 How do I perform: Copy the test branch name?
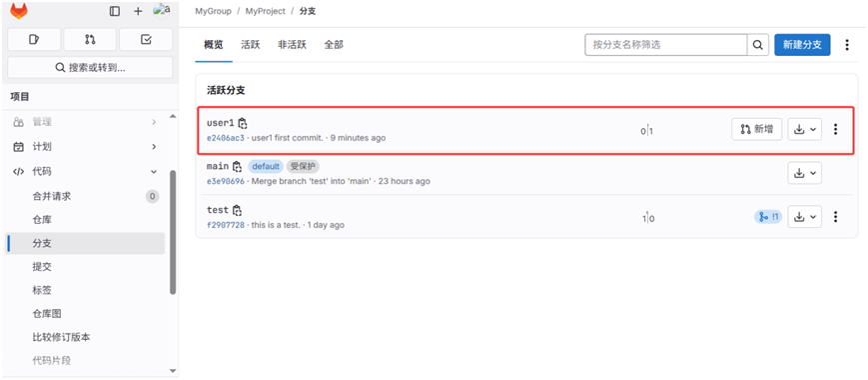coord(237,210)
